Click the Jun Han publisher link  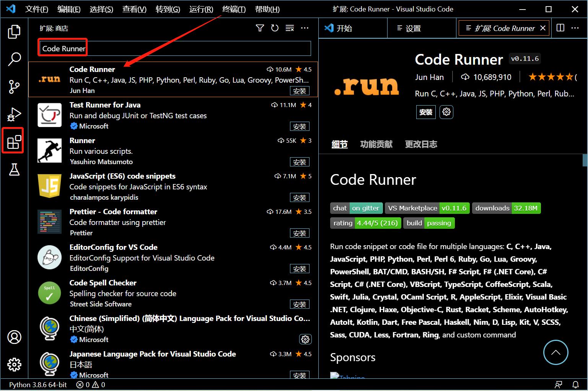click(x=430, y=77)
